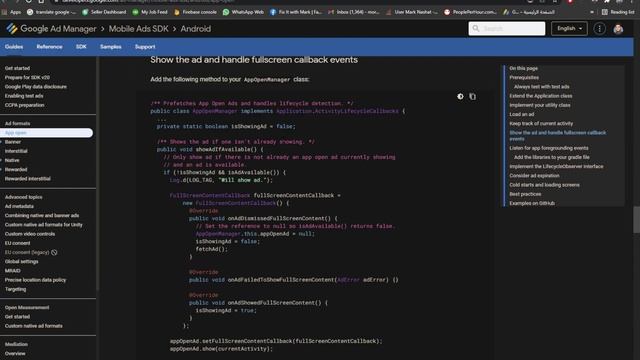Screen dimensions: 640x360
Task: Show more bookmarks overflow arrow
Action: pos(592,12)
